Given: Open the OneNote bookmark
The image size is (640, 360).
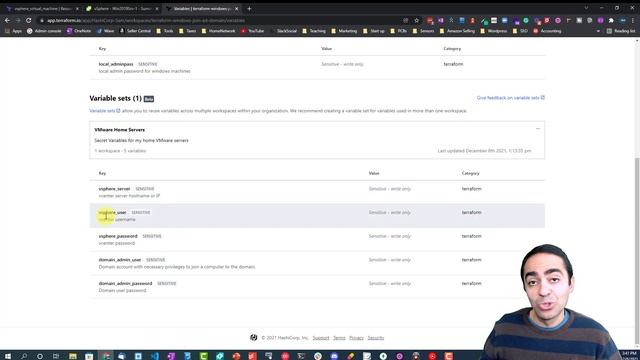Looking at the screenshot, I should [x=79, y=31].
